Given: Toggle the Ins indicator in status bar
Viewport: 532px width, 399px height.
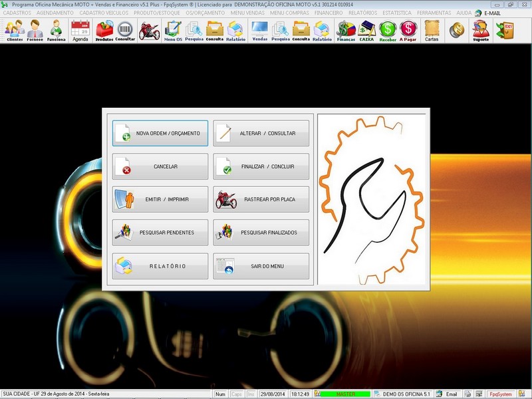Looking at the screenshot, I should pyautogui.click(x=250, y=392).
